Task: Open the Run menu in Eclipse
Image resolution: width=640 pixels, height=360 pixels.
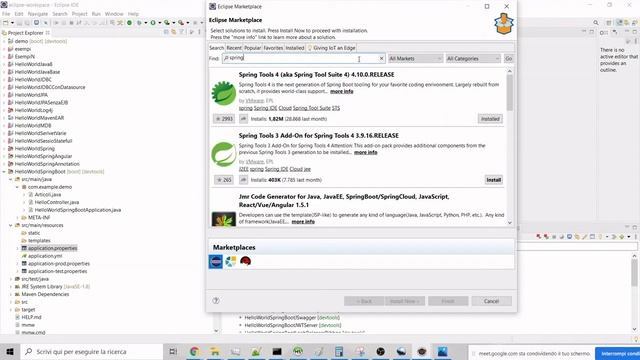Action: click(x=96, y=14)
